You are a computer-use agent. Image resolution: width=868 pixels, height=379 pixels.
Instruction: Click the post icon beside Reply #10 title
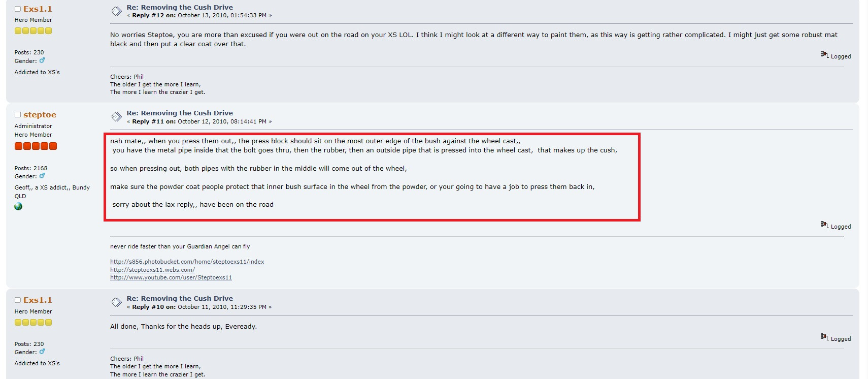[x=116, y=302]
